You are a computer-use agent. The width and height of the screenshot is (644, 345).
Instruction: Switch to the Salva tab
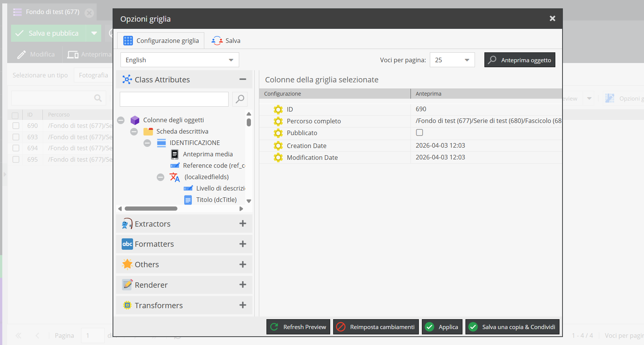(226, 41)
